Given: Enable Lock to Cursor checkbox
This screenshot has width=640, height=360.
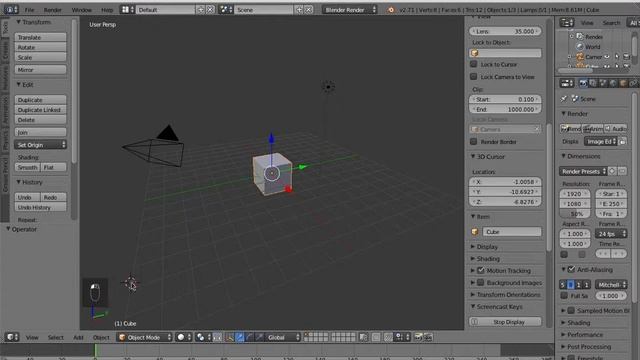Looking at the screenshot, I should 473,64.
